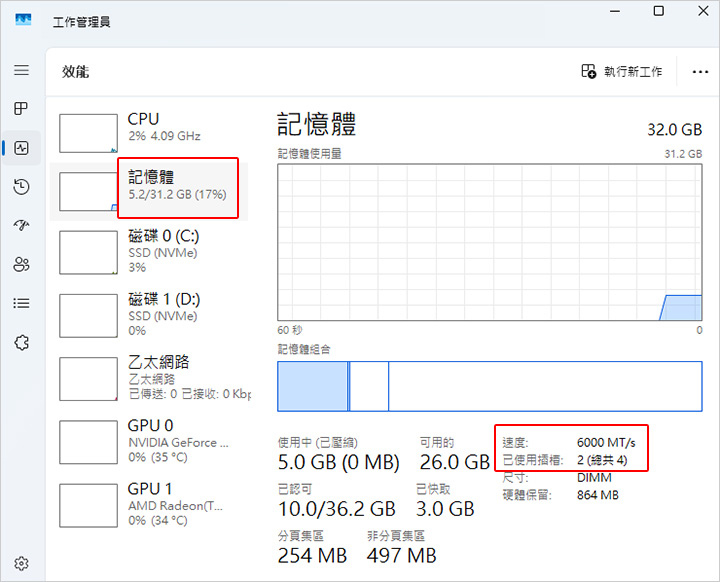720x582 pixels.
Task: Click the 效能 page heading
Action: coord(76,72)
